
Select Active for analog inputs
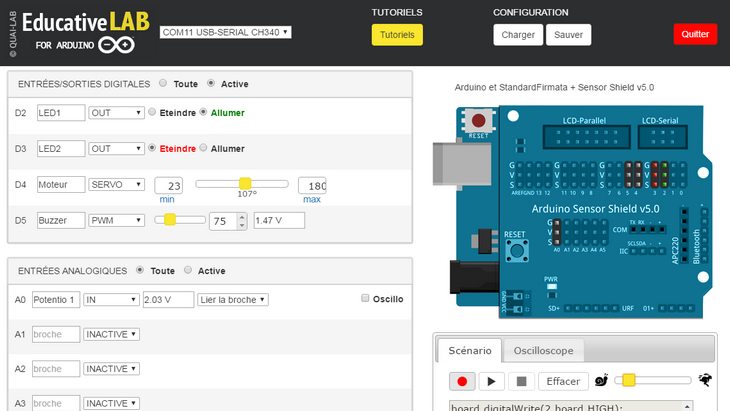pos(188,270)
